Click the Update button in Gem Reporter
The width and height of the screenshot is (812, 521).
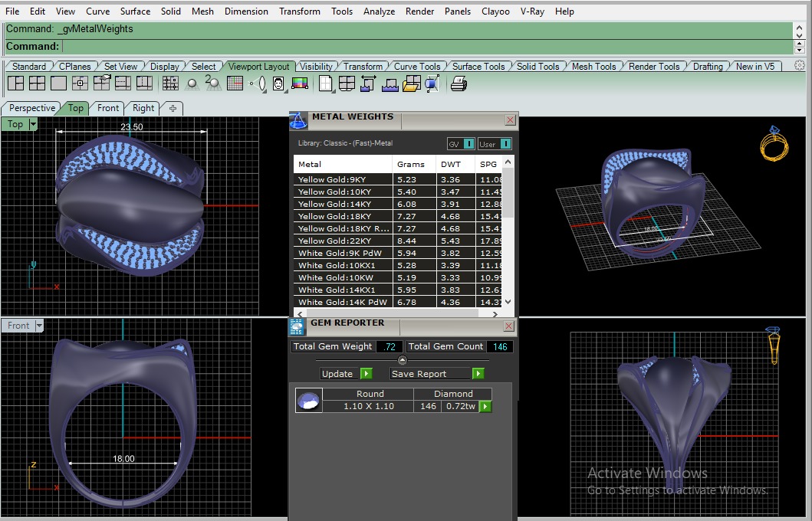[x=337, y=374]
